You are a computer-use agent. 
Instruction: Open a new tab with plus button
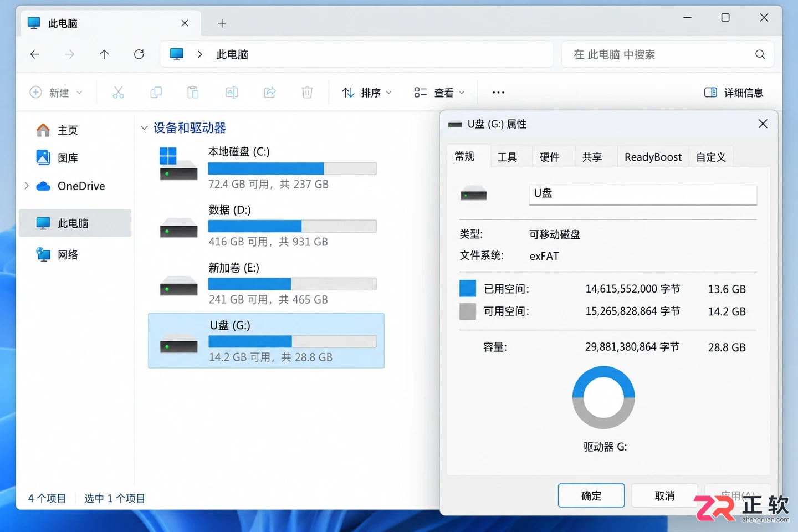(222, 23)
